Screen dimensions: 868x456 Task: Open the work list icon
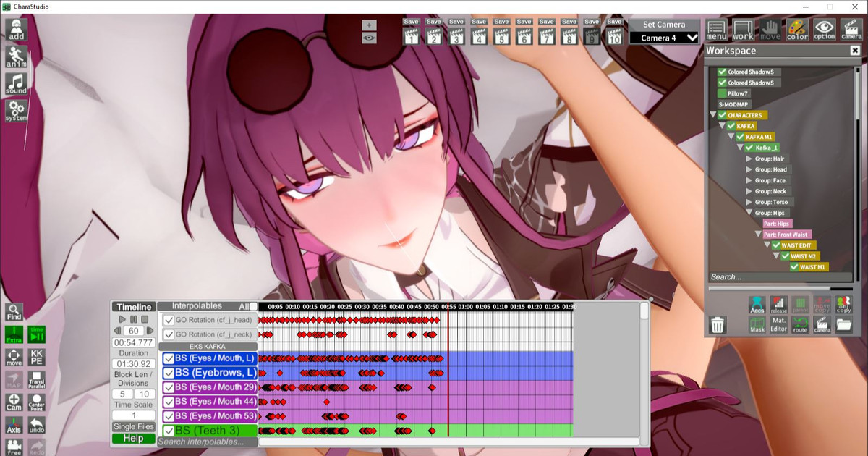click(743, 30)
